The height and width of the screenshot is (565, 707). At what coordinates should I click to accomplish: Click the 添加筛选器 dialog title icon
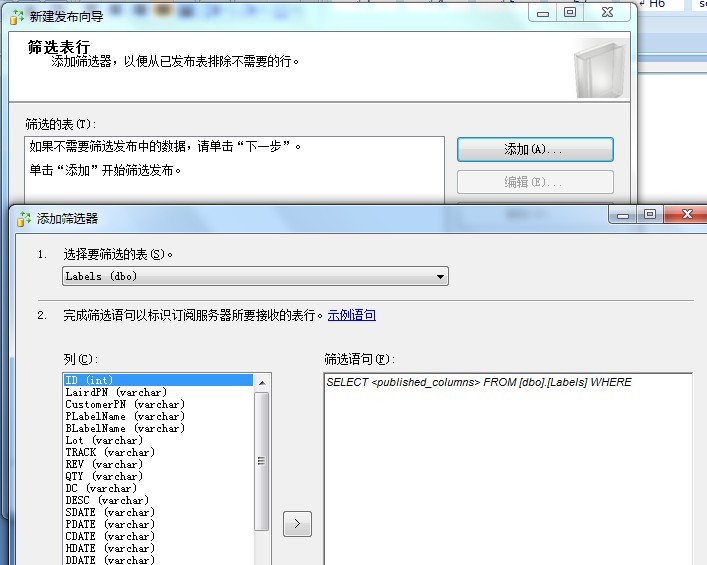pos(23,219)
